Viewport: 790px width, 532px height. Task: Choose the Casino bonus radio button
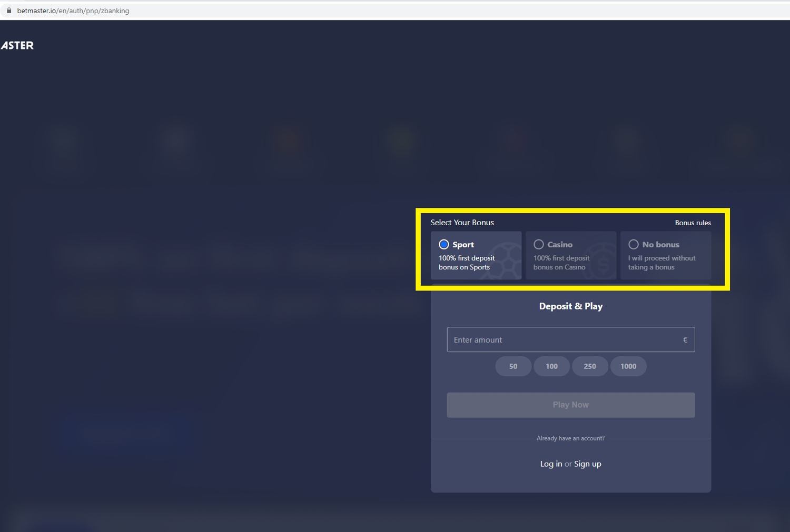click(x=538, y=245)
